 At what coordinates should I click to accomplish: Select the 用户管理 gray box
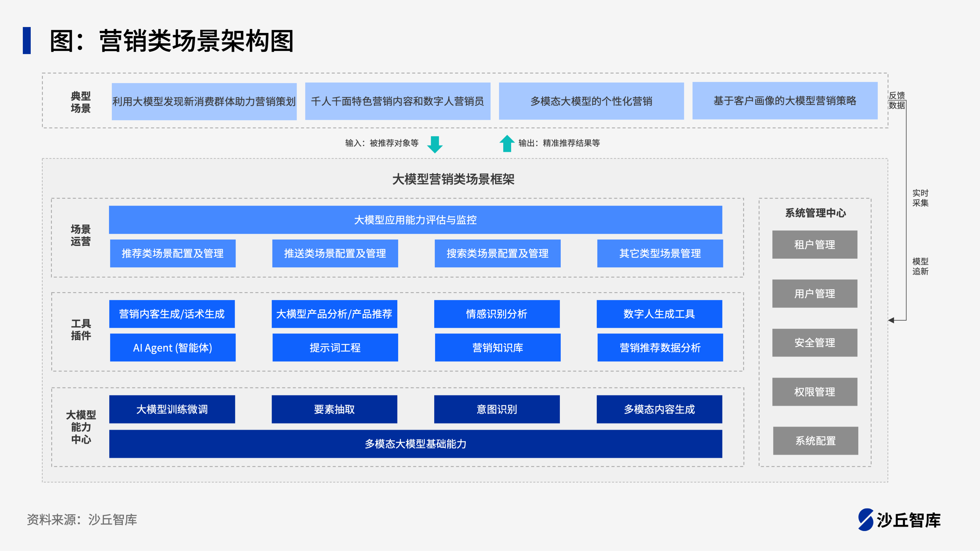pos(815,294)
